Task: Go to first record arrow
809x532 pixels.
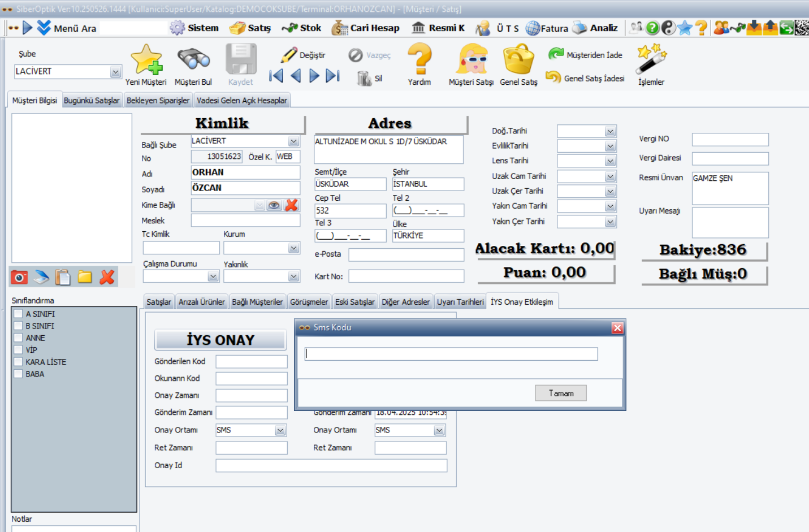Action: tap(276, 76)
